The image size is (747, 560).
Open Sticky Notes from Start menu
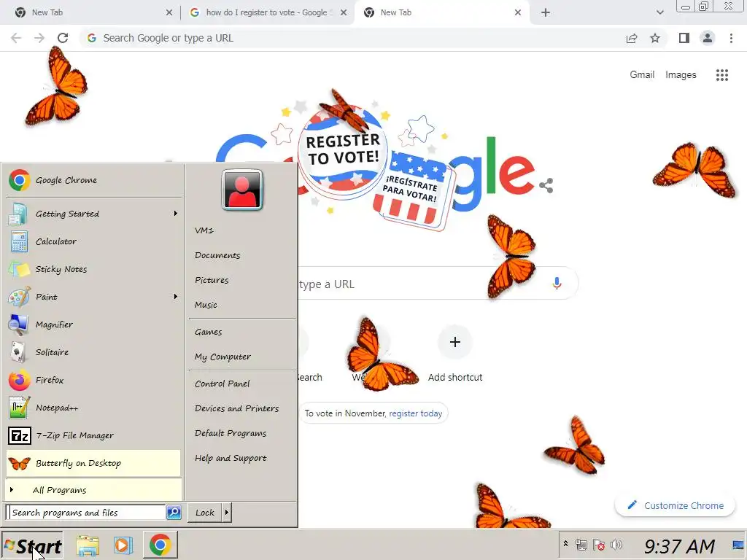pyautogui.click(x=93, y=270)
